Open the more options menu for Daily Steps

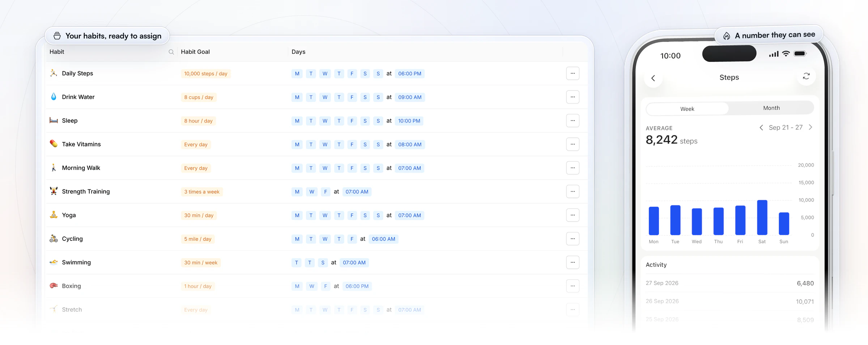point(573,73)
